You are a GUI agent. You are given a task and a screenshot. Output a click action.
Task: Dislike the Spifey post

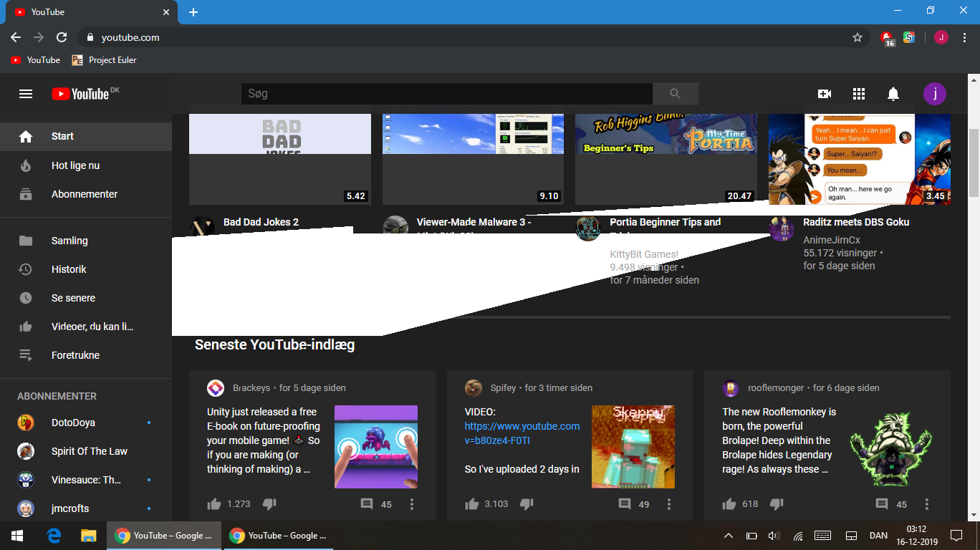(x=527, y=504)
